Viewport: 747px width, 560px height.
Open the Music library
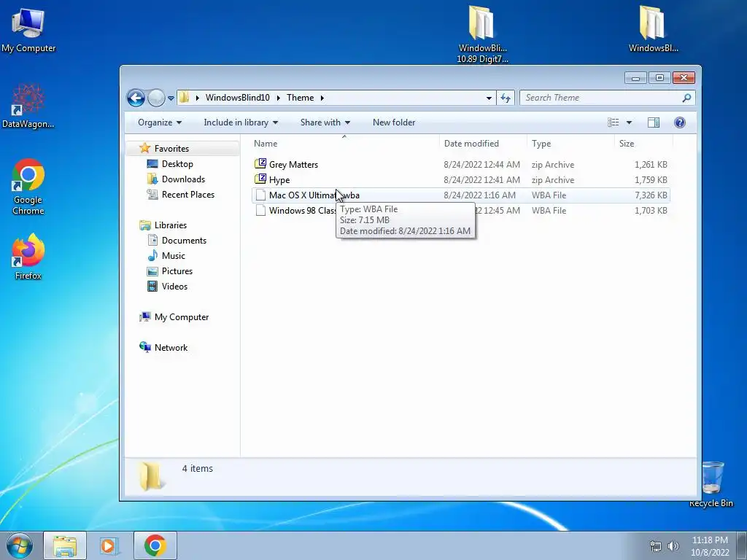point(174,256)
